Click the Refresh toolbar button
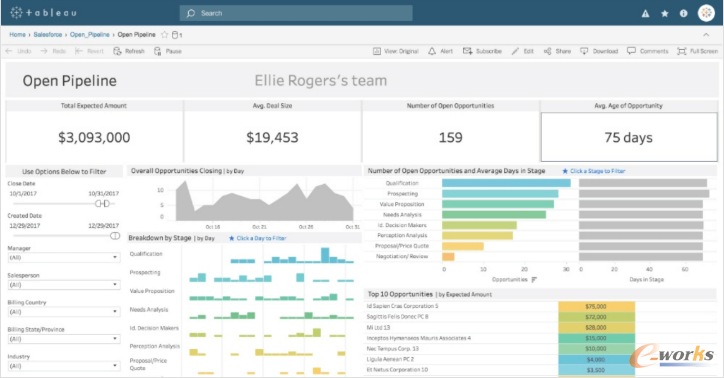This screenshot has height=378, width=724. 129,51
